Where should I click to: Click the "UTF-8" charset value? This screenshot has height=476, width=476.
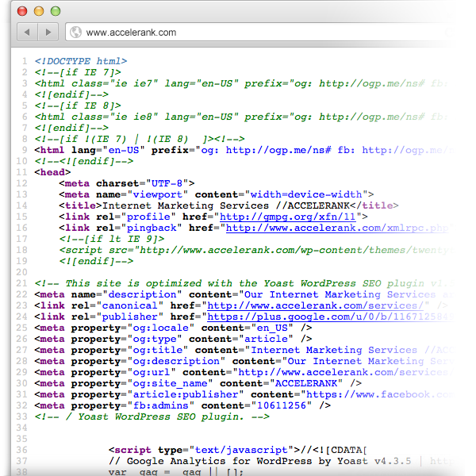pyautogui.click(x=167, y=184)
